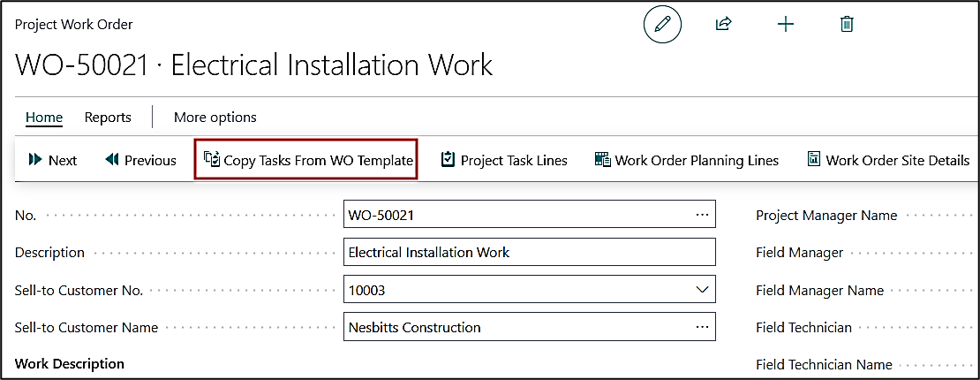This screenshot has height=380, width=980.
Task: Open the Reports tab
Action: point(108,117)
